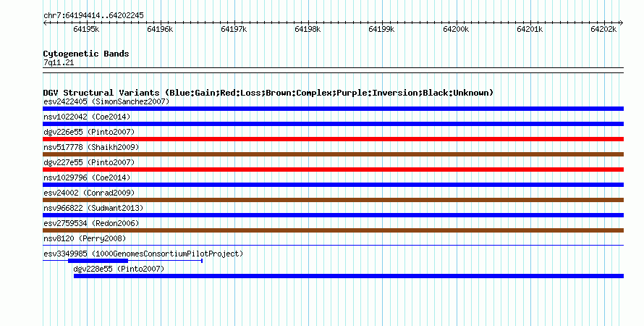Viewport: 644px width, 326px height.
Task: Click the 64200k ruler mark
Action: tap(456, 29)
